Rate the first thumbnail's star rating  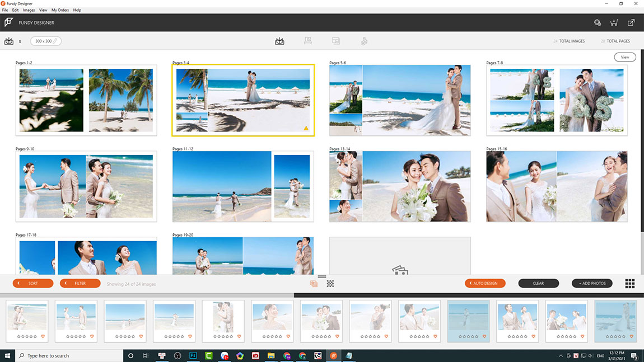[27, 337]
